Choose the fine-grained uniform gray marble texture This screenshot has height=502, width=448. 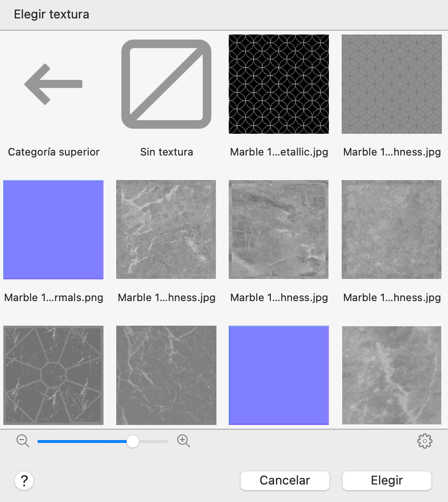point(391,229)
